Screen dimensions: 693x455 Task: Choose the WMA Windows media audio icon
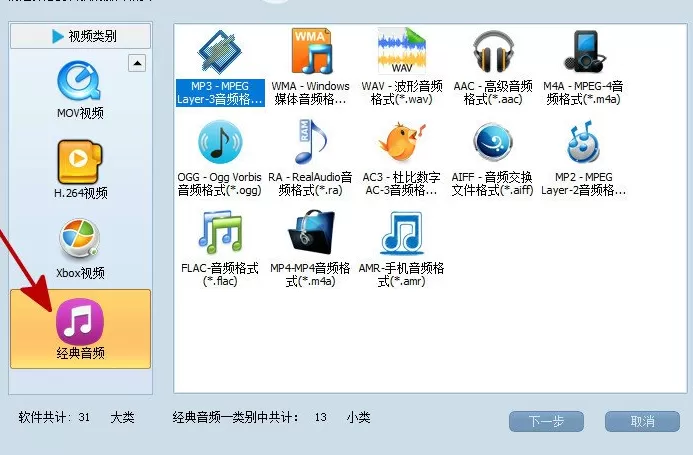[x=311, y=51]
